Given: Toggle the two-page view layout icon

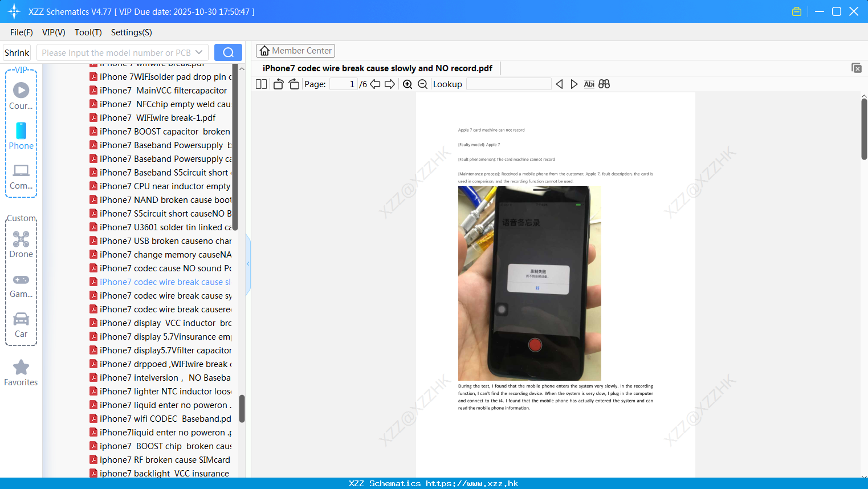Looking at the screenshot, I should pyautogui.click(x=261, y=84).
